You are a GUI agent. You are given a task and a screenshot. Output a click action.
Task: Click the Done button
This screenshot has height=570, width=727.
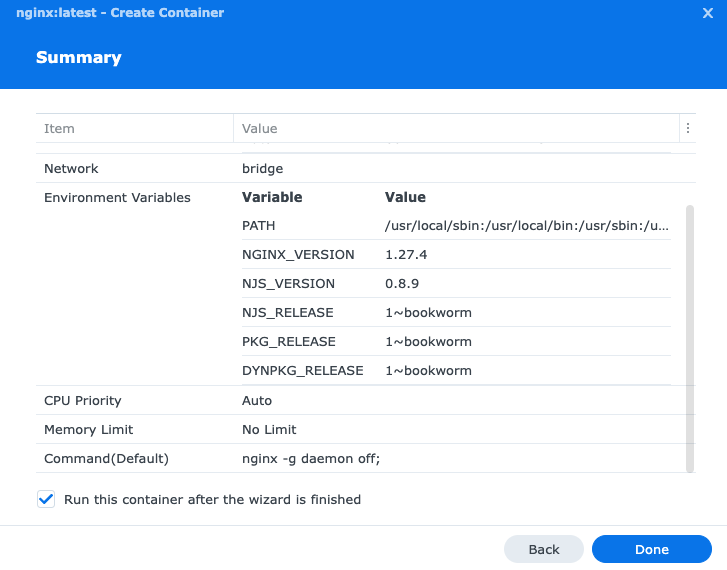coord(651,549)
